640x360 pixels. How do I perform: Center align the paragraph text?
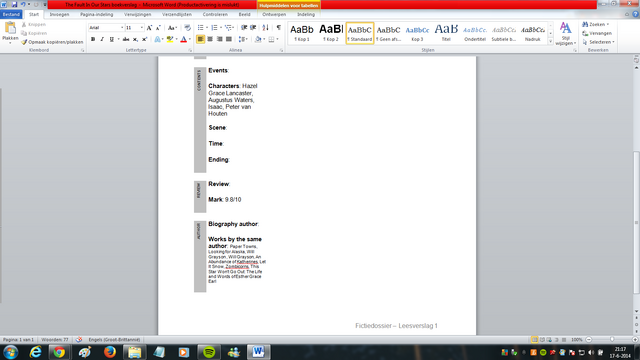point(210,39)
